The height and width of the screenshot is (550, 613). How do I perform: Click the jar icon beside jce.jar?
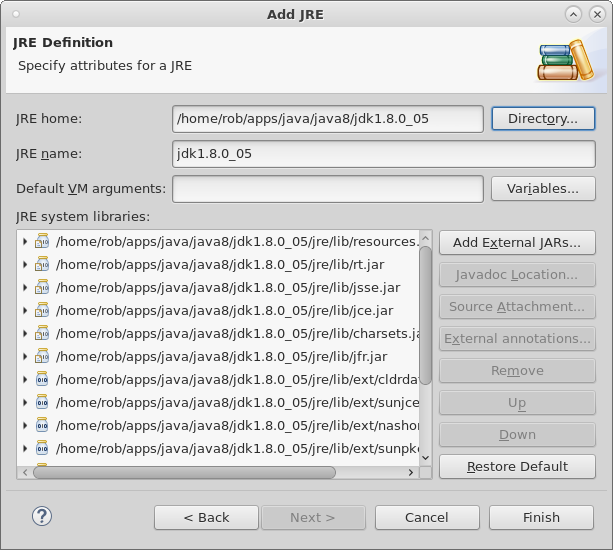pos(42,311)
